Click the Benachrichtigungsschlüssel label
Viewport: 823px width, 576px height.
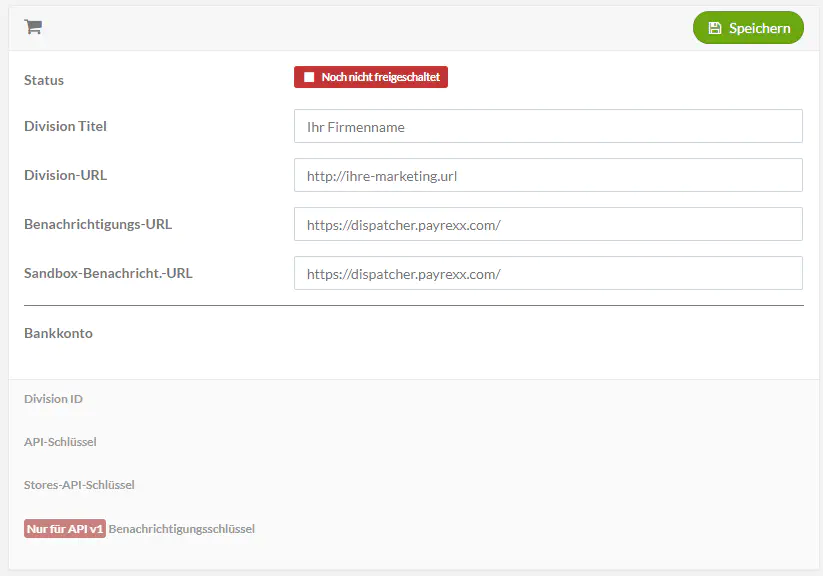[x=181, y=528]
